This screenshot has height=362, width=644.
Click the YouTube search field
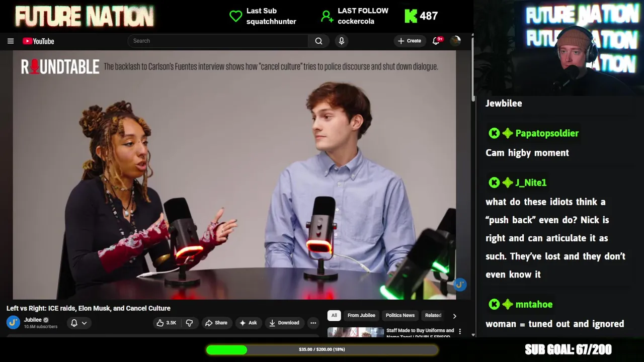click(218, 41)
